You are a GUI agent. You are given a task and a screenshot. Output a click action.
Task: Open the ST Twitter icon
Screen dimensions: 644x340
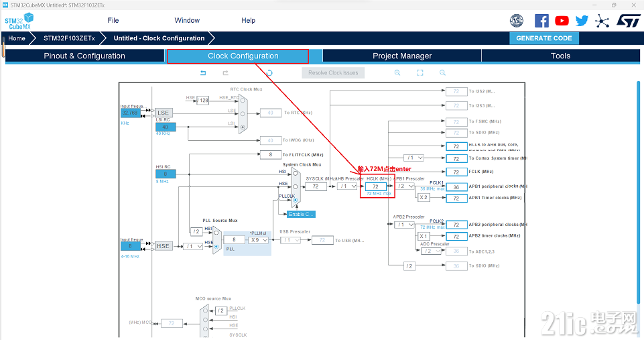[x=582, y=21]
